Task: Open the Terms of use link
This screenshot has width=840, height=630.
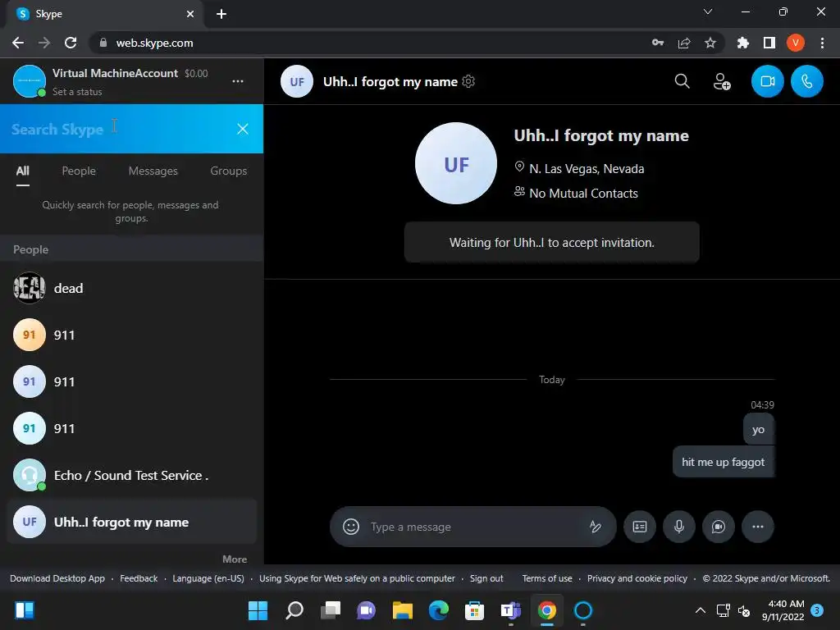Action: (547, 578)
